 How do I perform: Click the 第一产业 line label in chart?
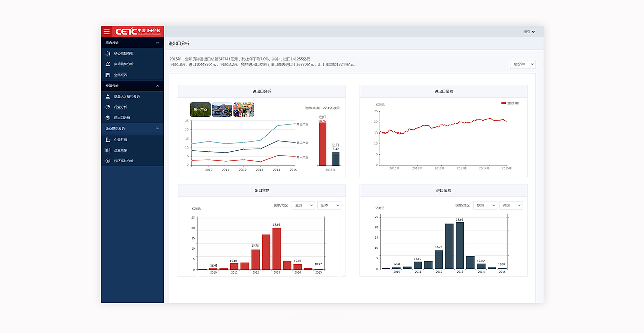coord(302,157)
